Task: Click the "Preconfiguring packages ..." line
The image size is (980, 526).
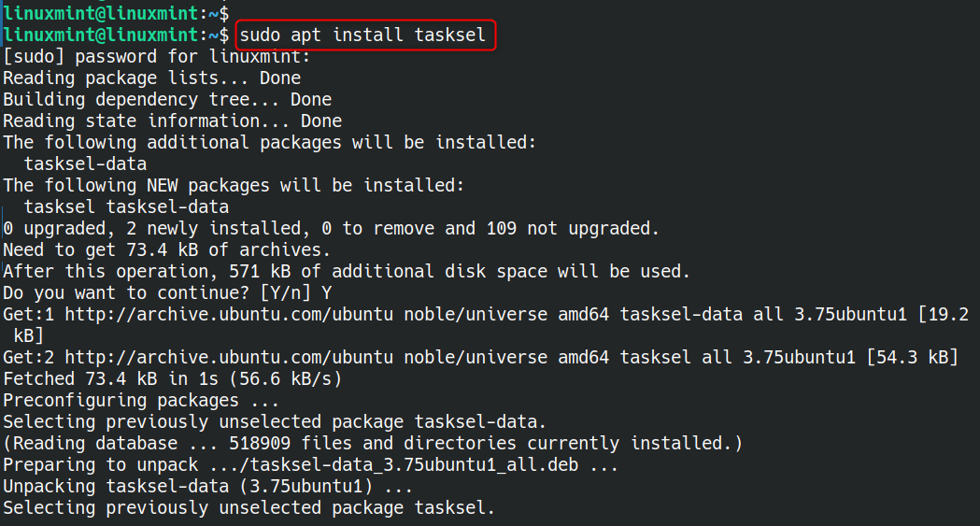Action: 135,401
